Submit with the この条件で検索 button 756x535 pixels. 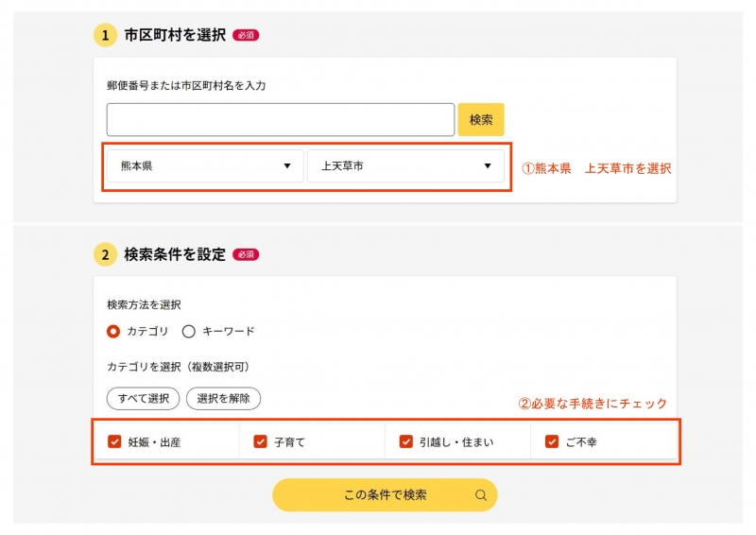click(x=384, y=494)
